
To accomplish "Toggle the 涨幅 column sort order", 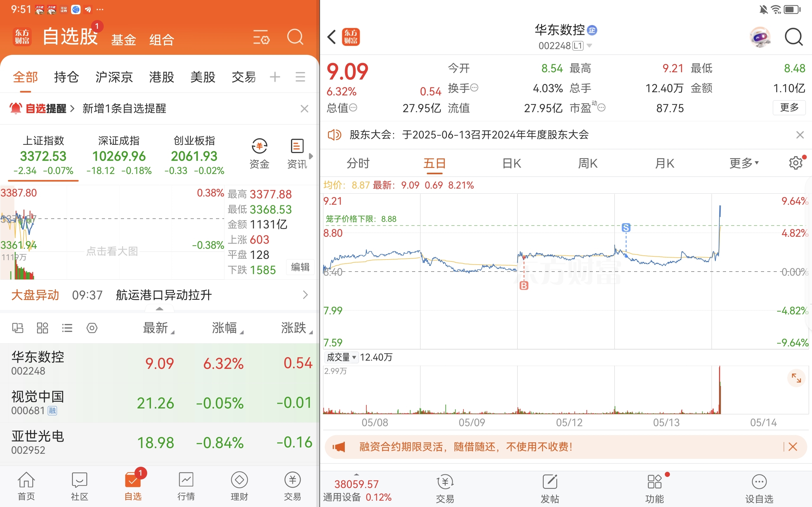I will tap(227, 328).
